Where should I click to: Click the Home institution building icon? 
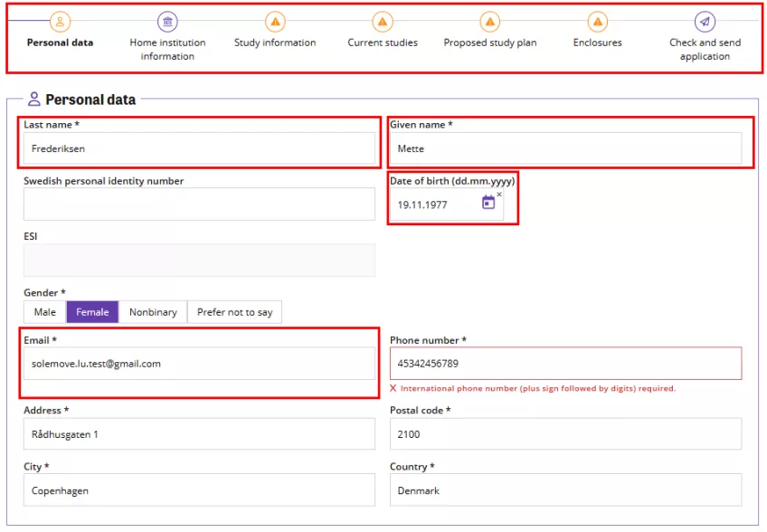[x=167, y=22]
